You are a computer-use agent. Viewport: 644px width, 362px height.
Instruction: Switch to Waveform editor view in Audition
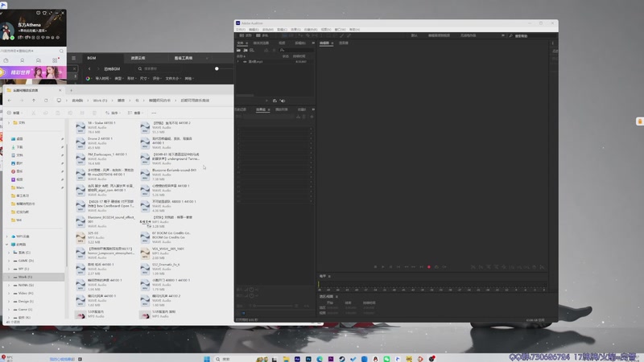tap(246, 35)
